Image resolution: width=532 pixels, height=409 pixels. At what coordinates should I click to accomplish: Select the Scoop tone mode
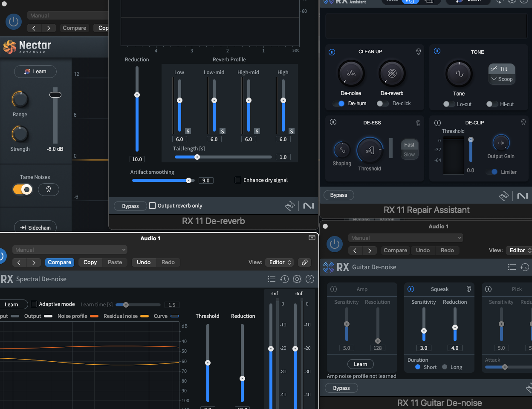501,79
